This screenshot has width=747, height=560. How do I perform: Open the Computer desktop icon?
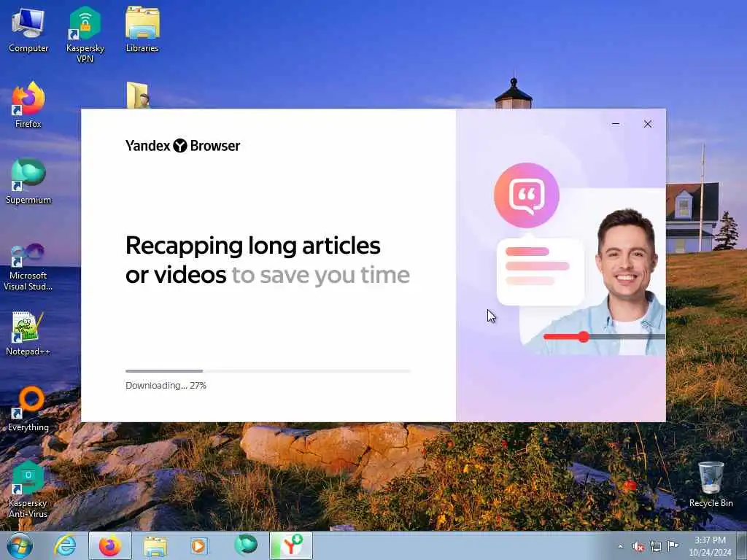pos(28,31)
